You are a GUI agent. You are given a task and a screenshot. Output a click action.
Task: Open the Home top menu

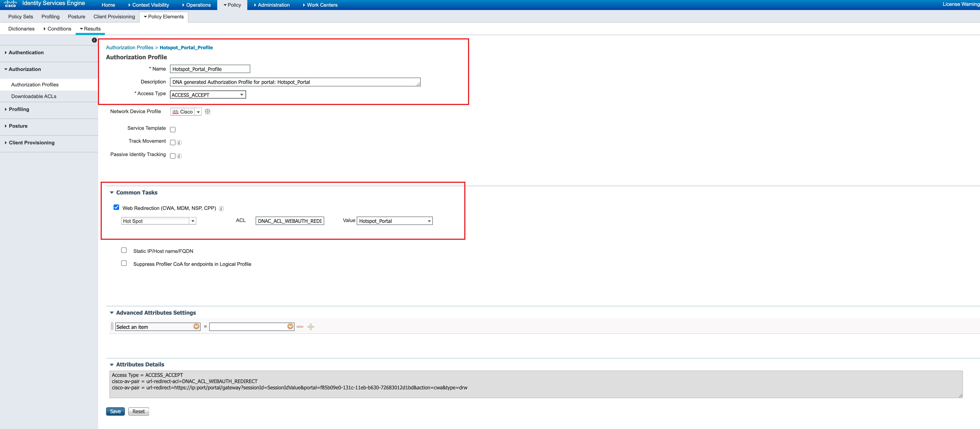(108, 5)
